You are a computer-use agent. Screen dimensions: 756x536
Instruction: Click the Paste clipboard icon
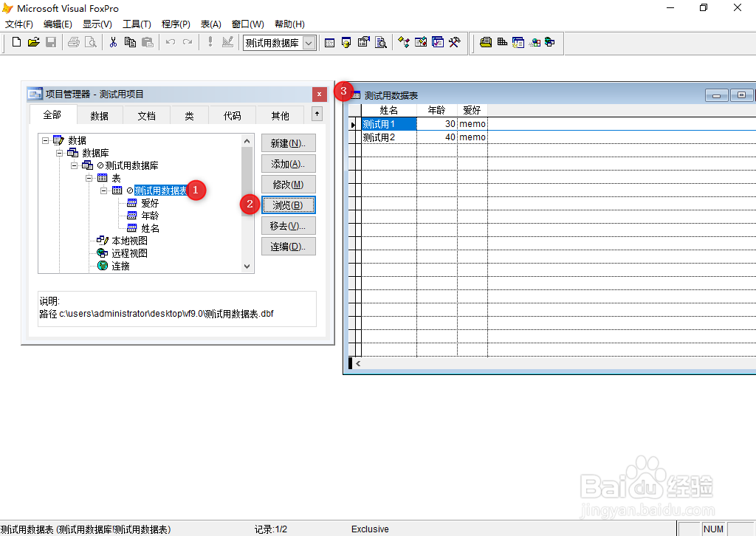click(x=148, y=42)
